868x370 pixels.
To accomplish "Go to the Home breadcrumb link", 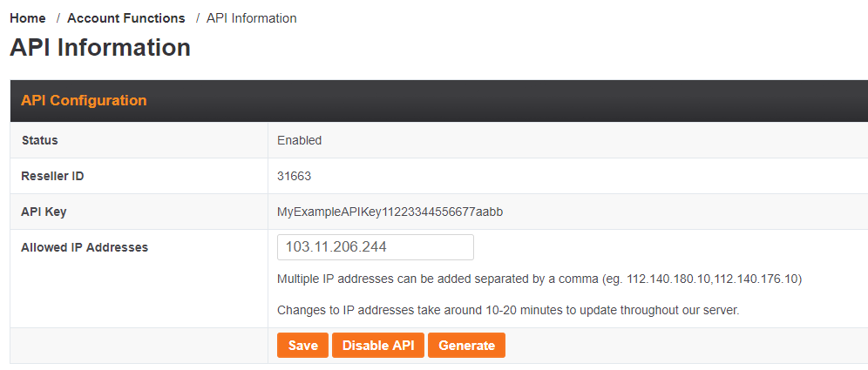I will 28,18.
